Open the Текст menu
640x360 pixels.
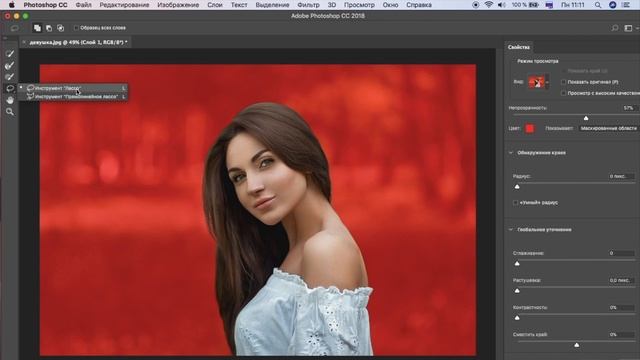239,5
